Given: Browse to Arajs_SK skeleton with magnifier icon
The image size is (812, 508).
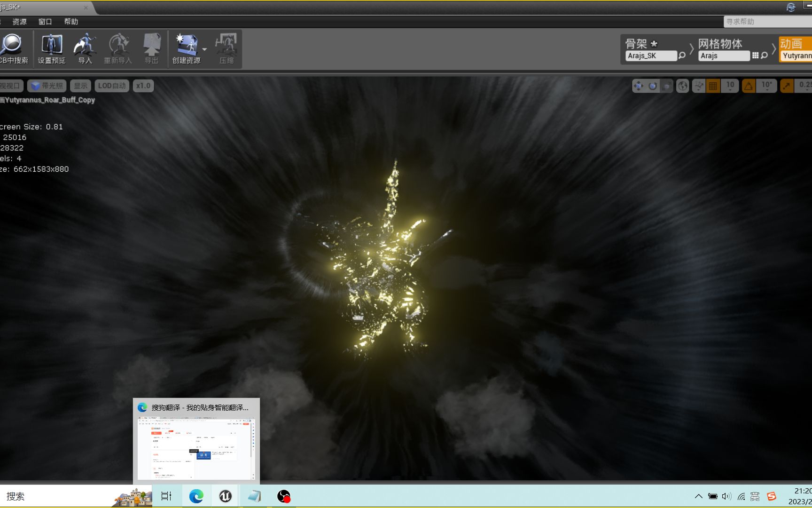Looking at the screenshot, I should pyautogui.click(x=682, y=56).
